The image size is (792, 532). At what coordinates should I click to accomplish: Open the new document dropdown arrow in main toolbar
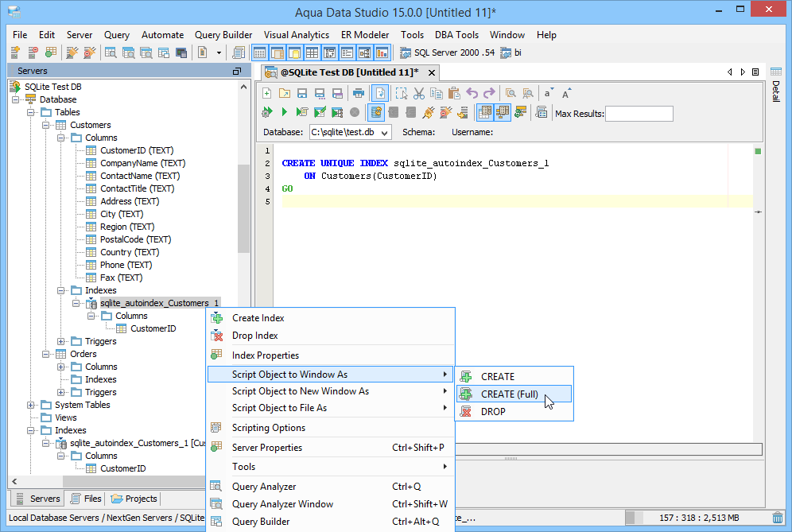point(219,52)
